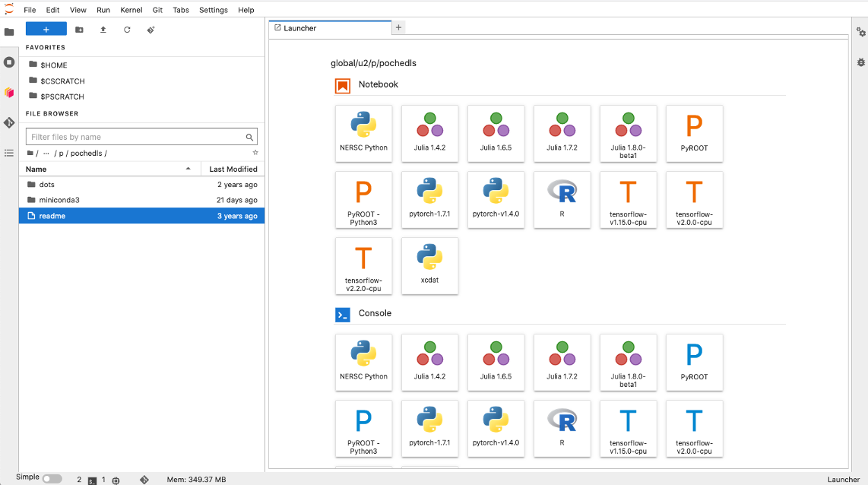Launch xcdat notebook
This screenshot has width=868, height=485.
pyautogui.click(x=429, y=266)
